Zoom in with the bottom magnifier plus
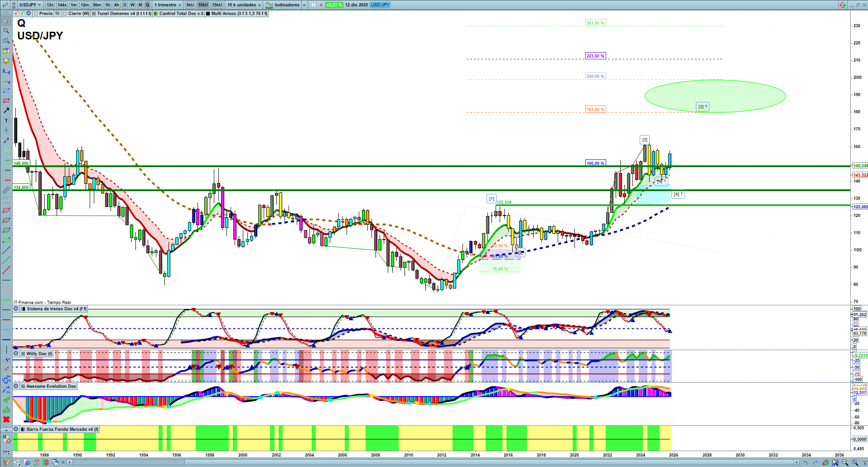868x467 pixels. 855,462
